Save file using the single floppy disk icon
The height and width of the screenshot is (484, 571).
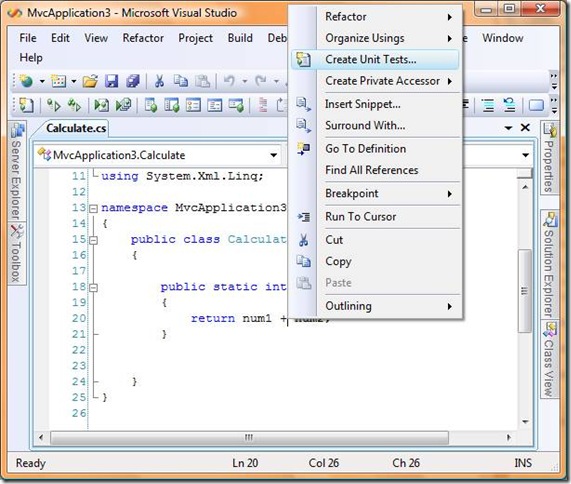111,81
